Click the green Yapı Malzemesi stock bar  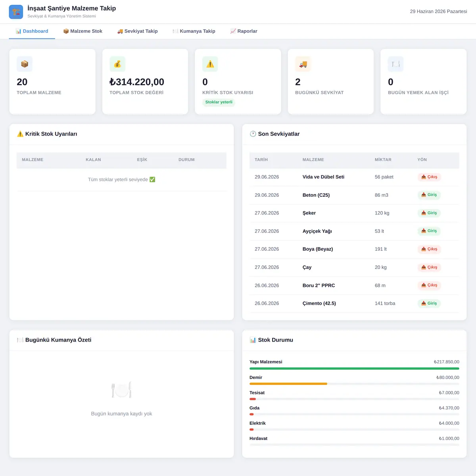pyautogui.click(x=354, y=369)
